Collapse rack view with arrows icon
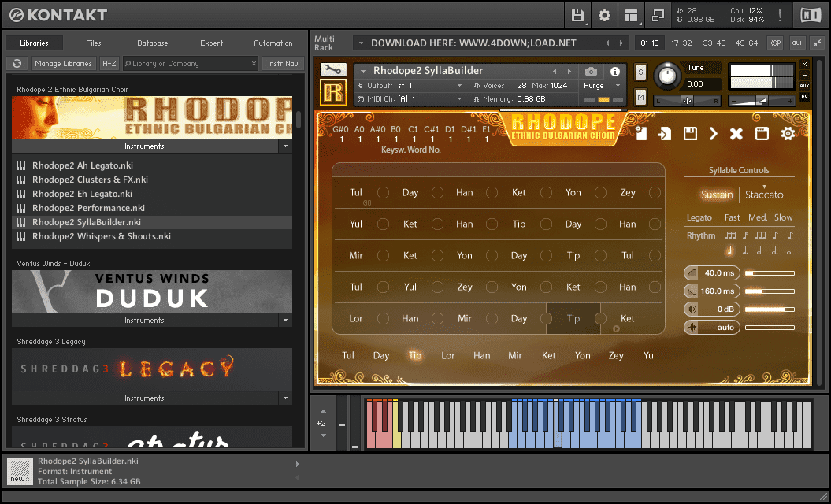 point(818,43)
